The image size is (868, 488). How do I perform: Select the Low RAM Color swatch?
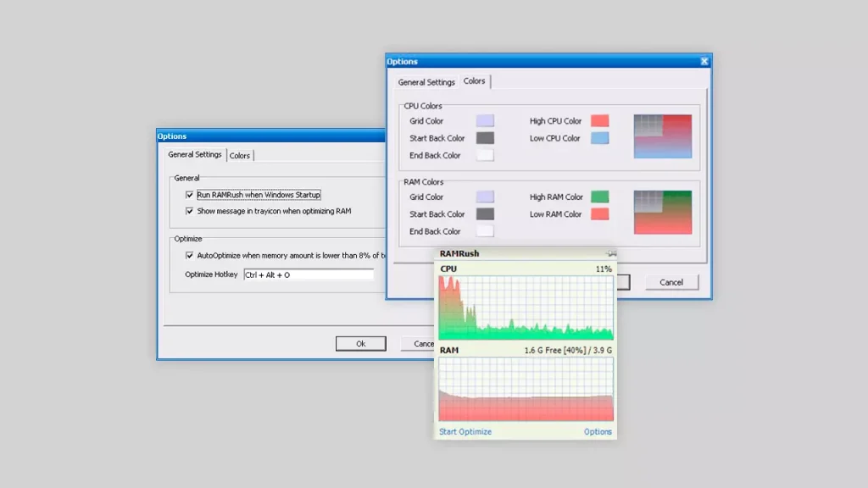coord(599,214)
